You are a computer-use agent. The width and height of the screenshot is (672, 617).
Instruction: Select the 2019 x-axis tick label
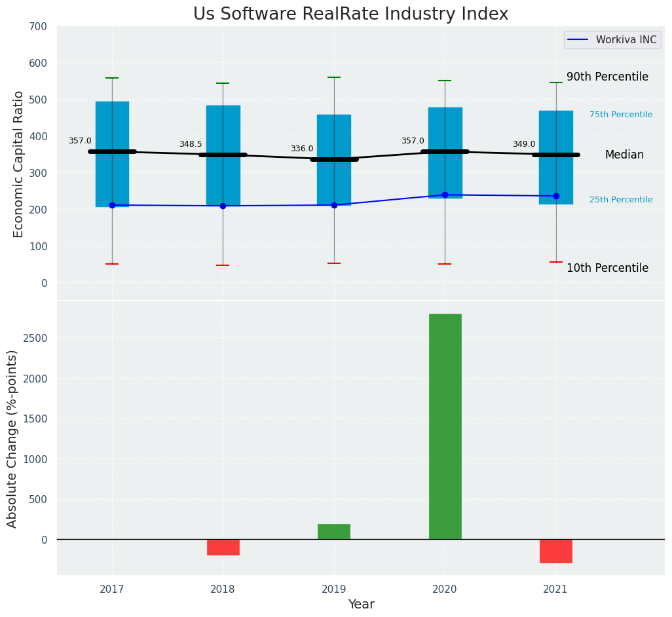tap(334, 589)
